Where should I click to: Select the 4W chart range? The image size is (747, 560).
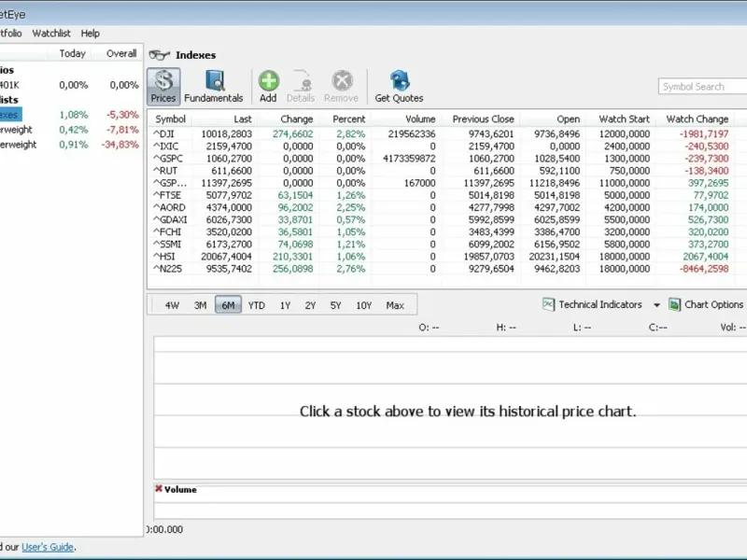click(172, 305)
